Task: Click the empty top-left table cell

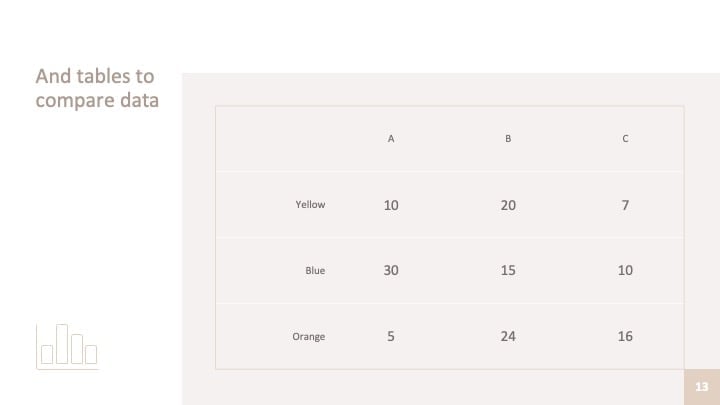Action: [x=274, y=139]
